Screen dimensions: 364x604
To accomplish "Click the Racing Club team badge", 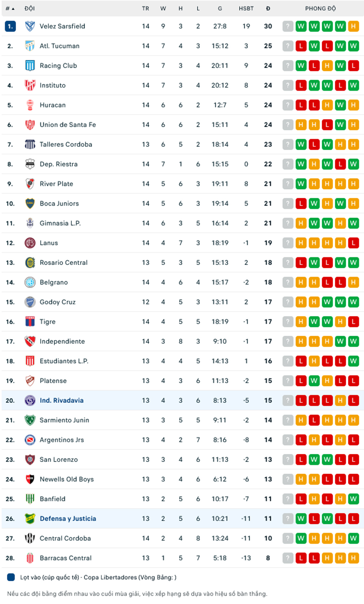I will [x=30, y=65].
